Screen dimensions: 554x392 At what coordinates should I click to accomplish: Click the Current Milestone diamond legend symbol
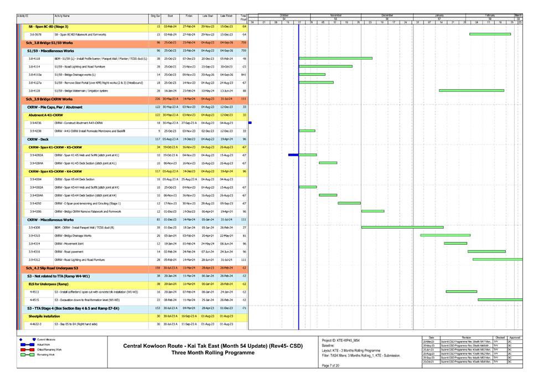[20, 339]
